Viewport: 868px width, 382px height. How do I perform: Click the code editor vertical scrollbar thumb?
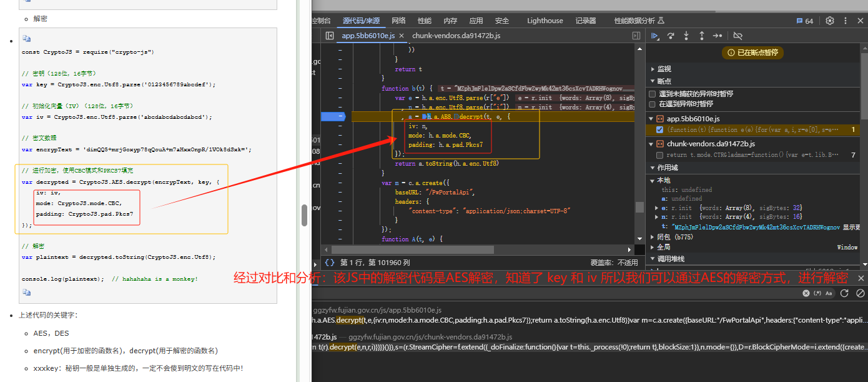(x=639, y=207)
